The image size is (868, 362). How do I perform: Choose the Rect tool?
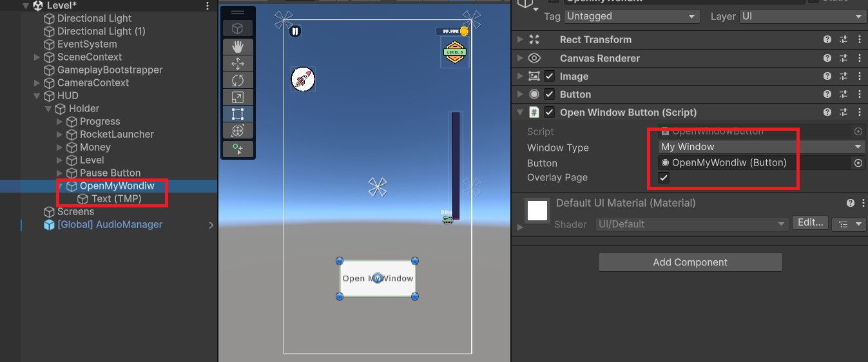click(238, 114)
